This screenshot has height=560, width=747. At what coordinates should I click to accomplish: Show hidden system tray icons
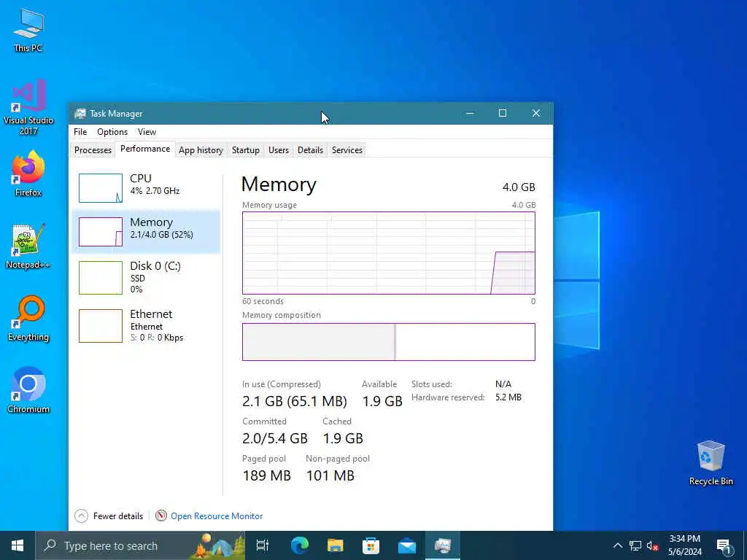(x=617, y=545)
